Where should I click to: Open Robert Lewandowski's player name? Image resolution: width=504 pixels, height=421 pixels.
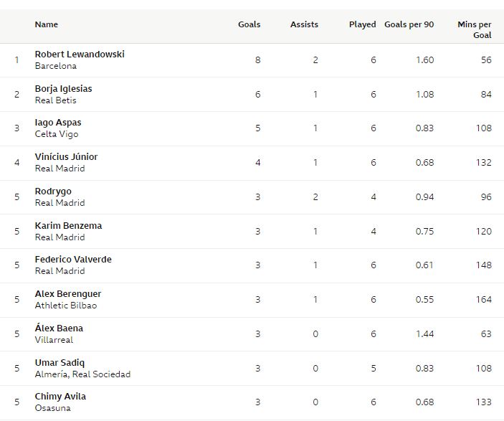point(80,55)
